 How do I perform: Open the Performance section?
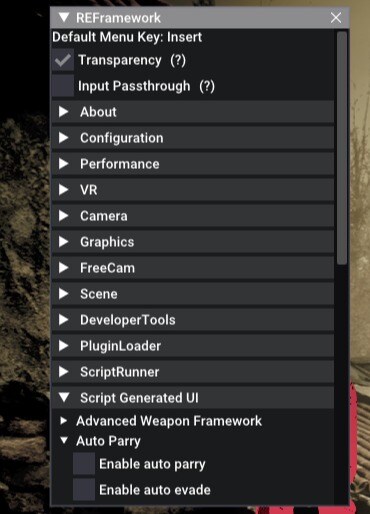click(193, 164)
